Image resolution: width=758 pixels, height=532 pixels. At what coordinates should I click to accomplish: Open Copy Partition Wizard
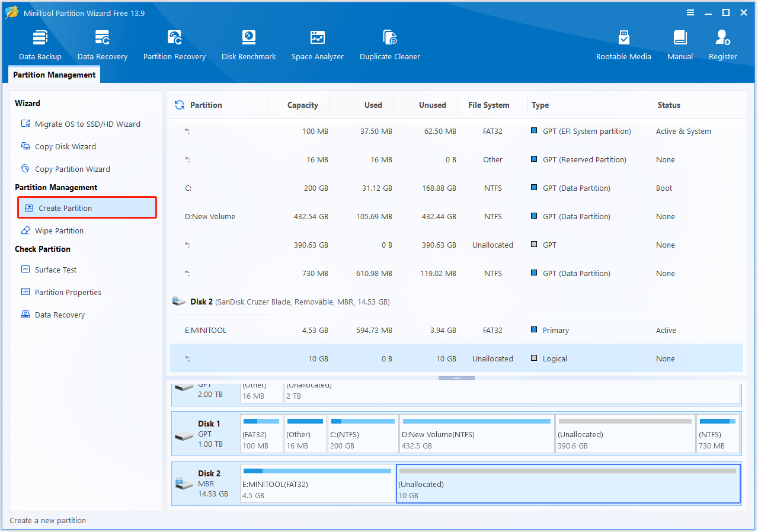tap(65, 169)
